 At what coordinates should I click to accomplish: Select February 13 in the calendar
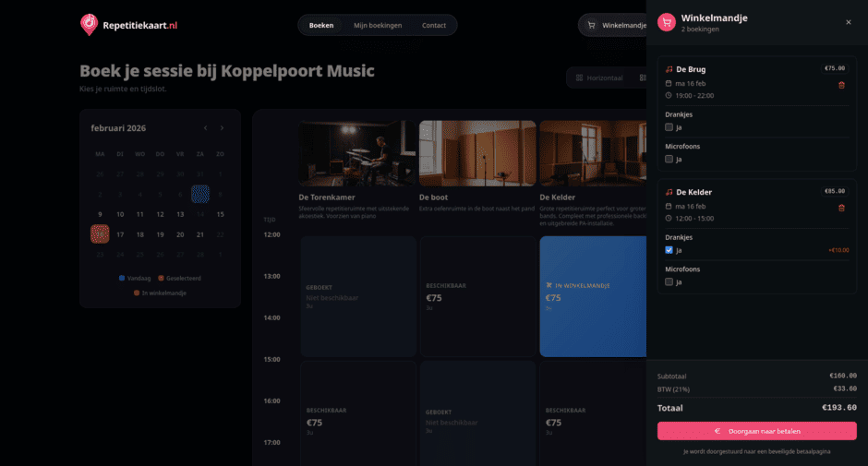pyautogui.click(x=180, y=214)
